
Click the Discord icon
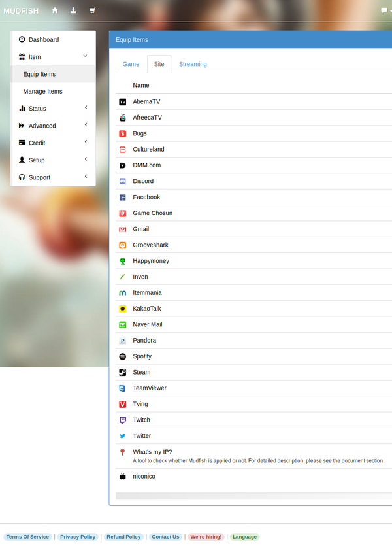coord(122,181)
